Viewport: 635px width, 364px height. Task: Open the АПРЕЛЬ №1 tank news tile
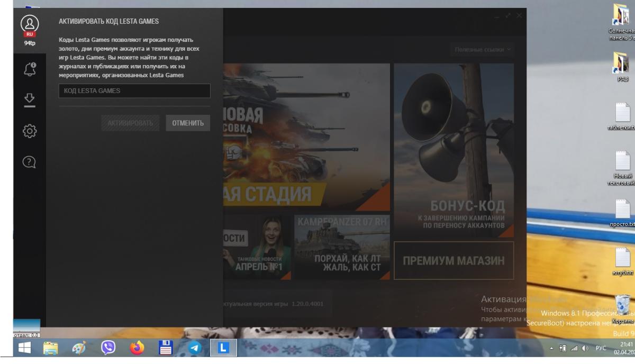coord(257,246)
